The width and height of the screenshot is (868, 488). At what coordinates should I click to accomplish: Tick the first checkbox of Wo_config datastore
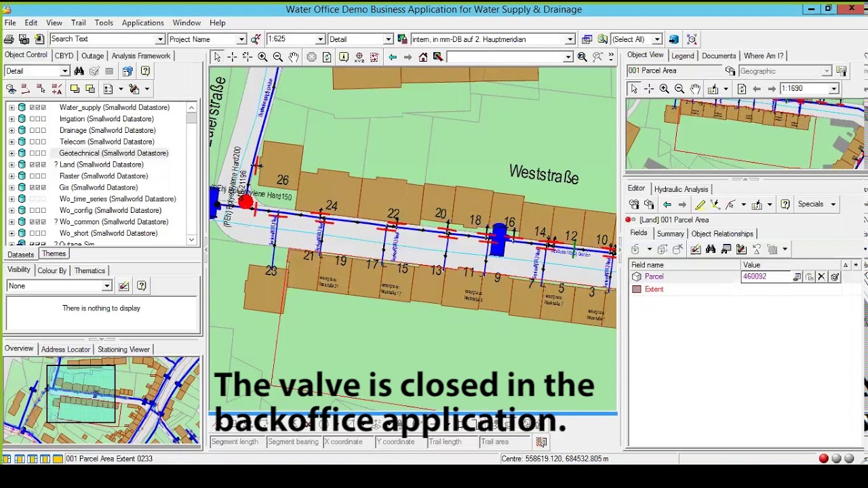32,211
